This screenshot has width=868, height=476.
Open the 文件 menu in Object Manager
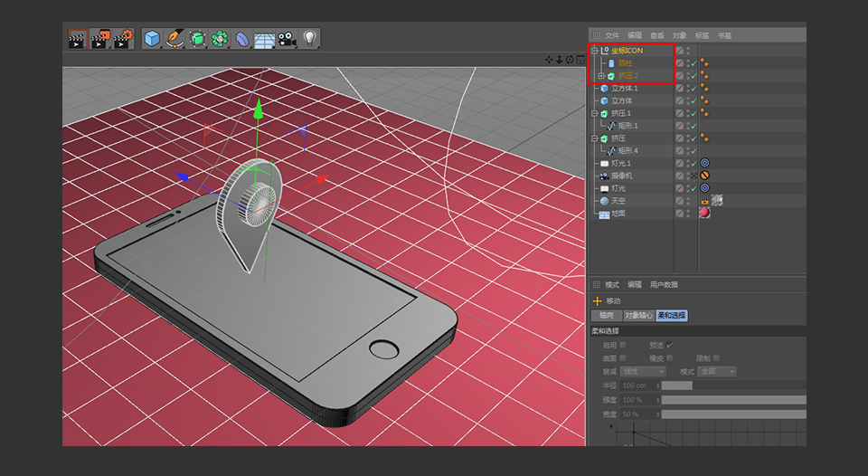click(612, 35)
